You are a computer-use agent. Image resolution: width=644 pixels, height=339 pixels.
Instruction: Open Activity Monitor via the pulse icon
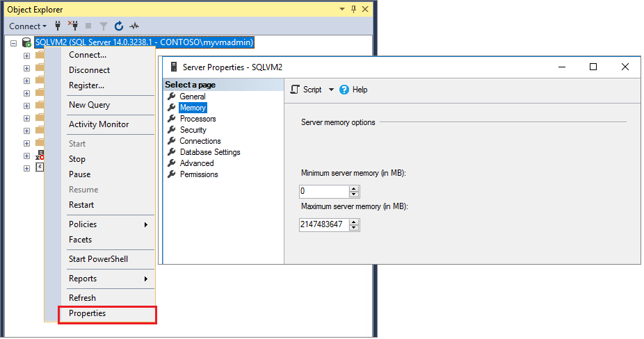[134, 26]
